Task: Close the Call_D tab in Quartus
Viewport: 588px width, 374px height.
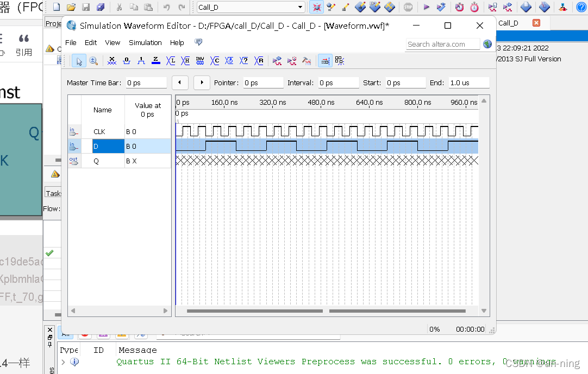Action: [x=536, y=23]
